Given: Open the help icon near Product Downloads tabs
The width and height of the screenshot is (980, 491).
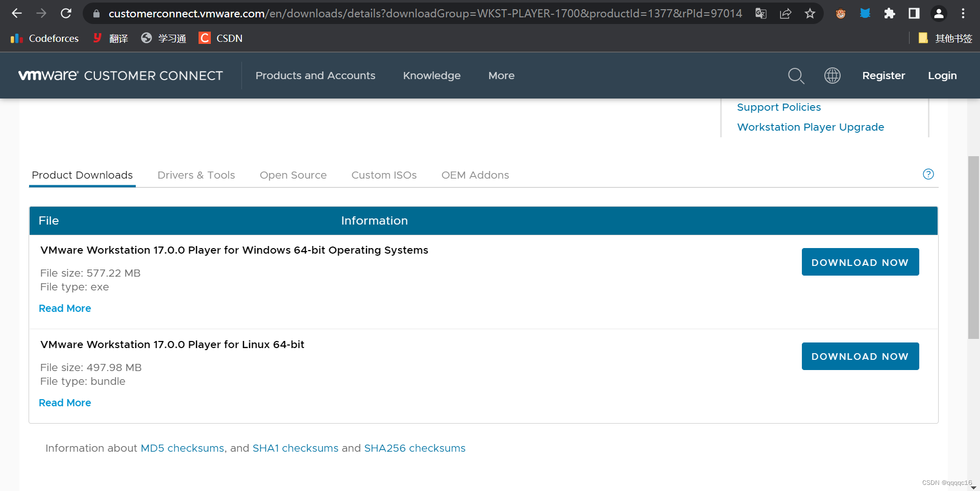Looking at the screenshot, I should tap(928, 174).
